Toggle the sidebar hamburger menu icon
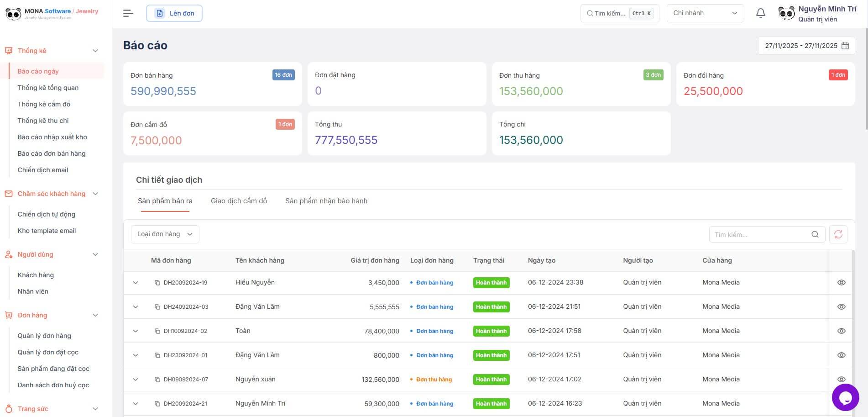This screenshot has width=868, height=417. point(128,13)
